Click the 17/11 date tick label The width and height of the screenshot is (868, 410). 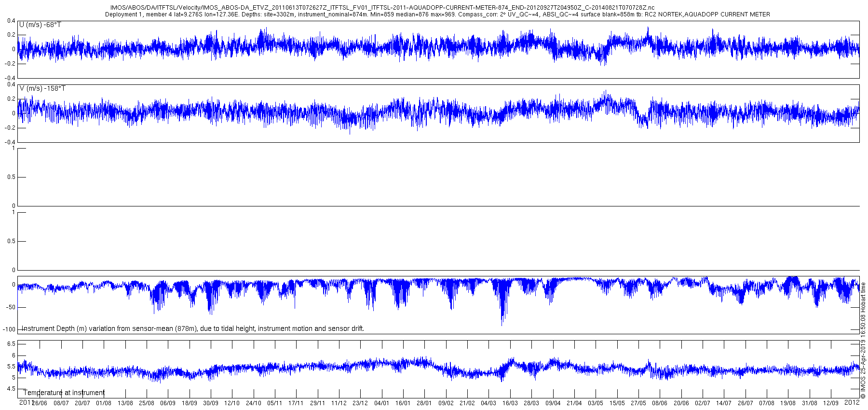[296, 403]
